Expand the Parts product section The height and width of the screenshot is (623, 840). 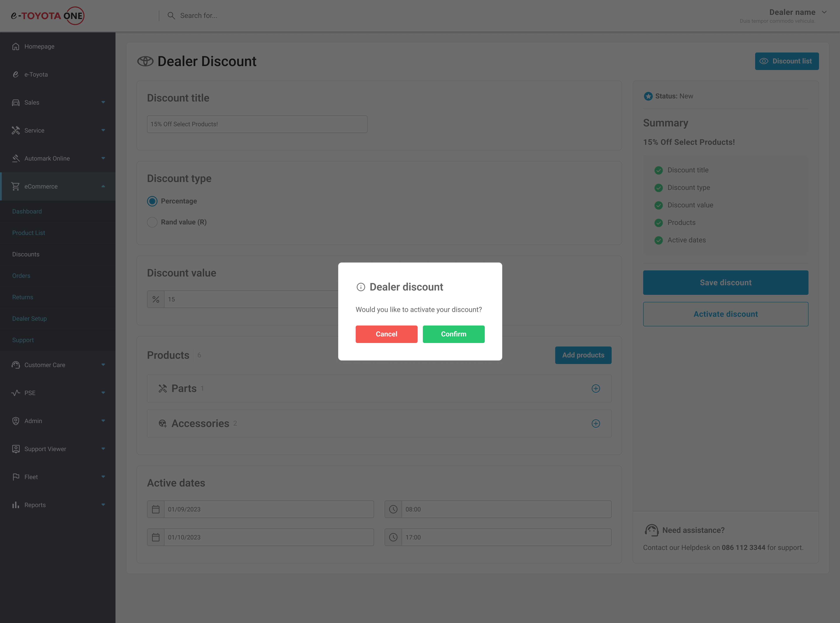point(596,388)
